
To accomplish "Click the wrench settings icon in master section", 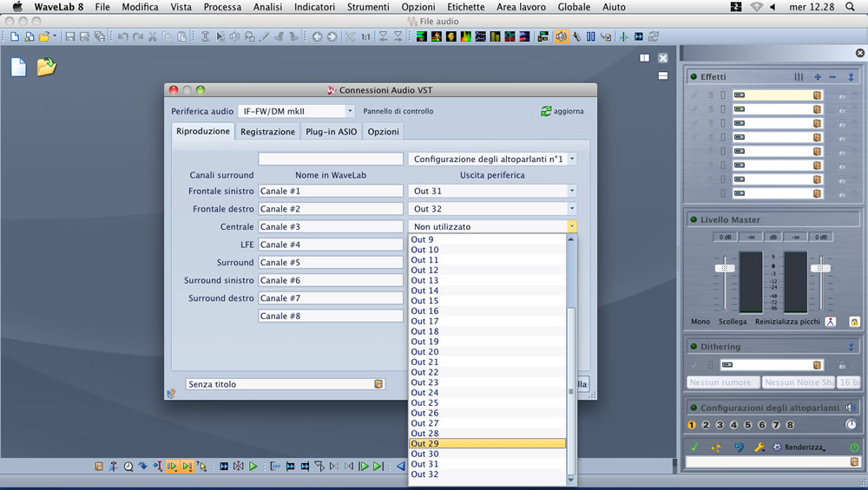I will tap(759, 447).
